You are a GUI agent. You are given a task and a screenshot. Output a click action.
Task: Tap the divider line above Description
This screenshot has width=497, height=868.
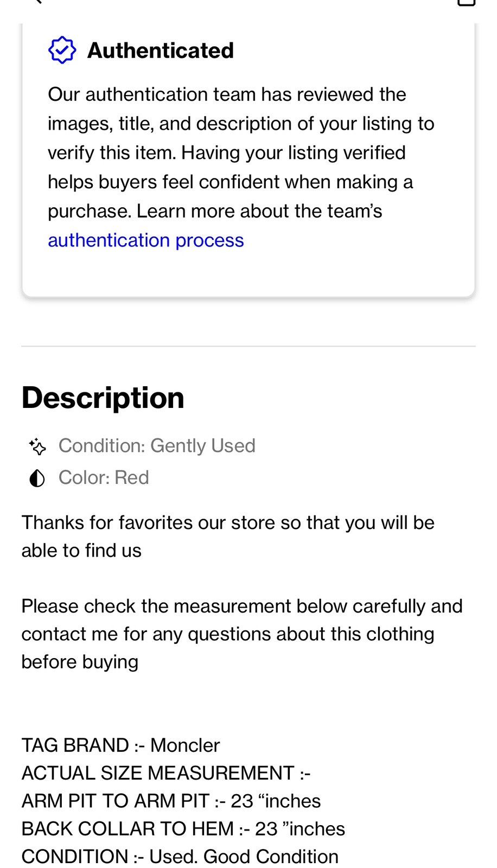(248, 346)
